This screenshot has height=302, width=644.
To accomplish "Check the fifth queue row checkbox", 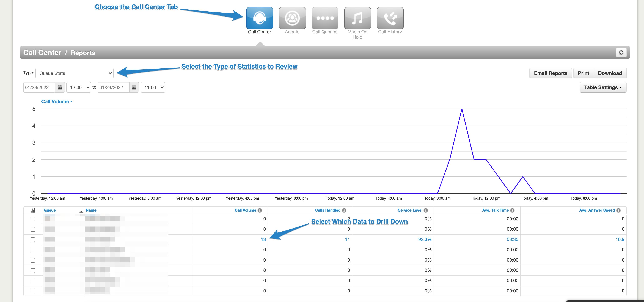I will point(33,260).
